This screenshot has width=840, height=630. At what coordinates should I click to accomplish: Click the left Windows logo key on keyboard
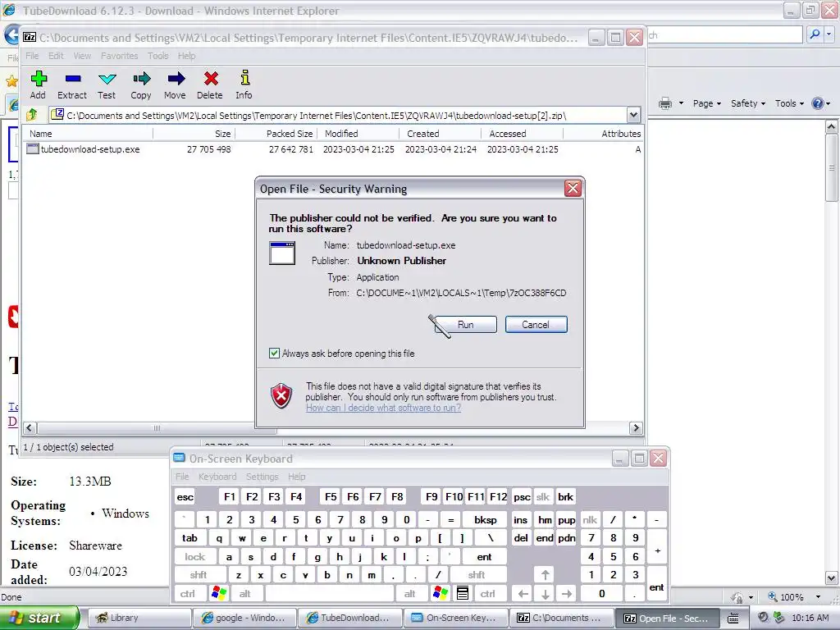pos(219,593)
